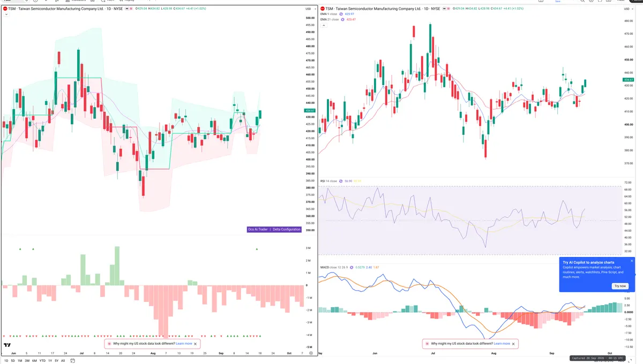Screen dimensions: 643x364
Task: Select 1M time range
Action: point(20,361)
